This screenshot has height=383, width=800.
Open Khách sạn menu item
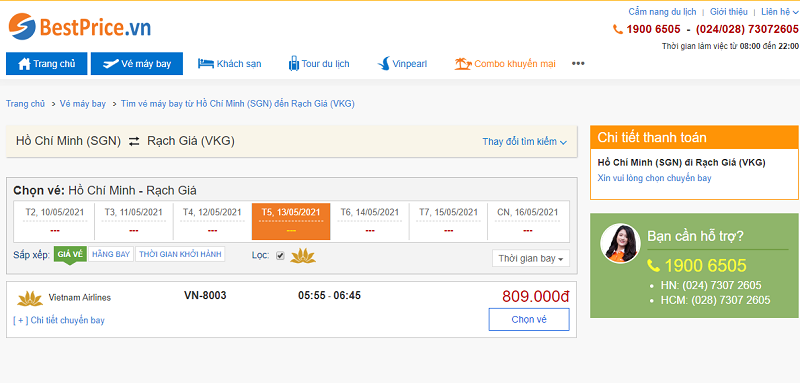[x=230, y=64]
